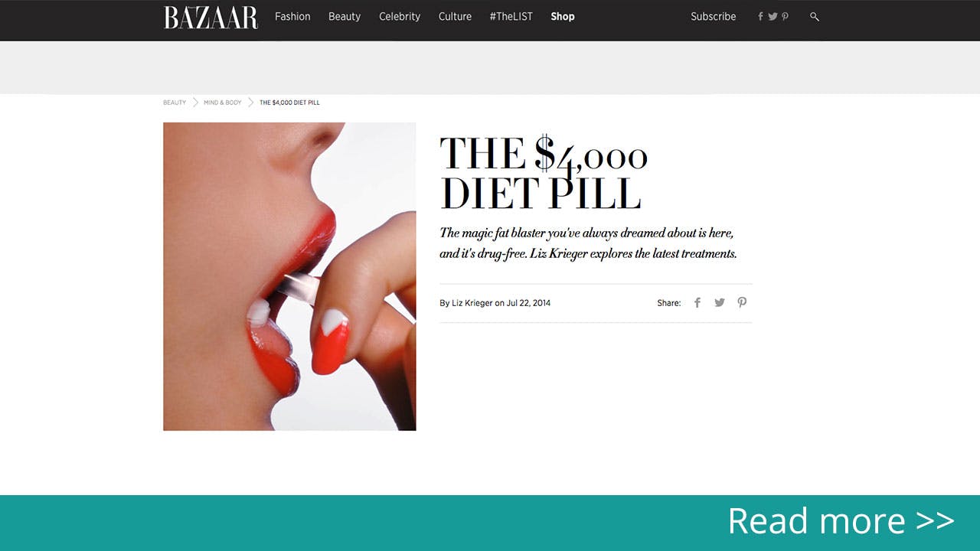The image size is (980, 551).
Task: Select Culture in the navigation bar
Action: pyautogui.click(x=455, y=16)
